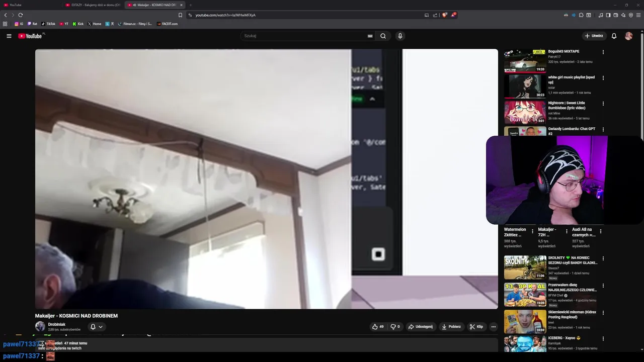Click the Utwórz create button
The width and height of the screenshot is (644, 362).
tap(594, 36)
